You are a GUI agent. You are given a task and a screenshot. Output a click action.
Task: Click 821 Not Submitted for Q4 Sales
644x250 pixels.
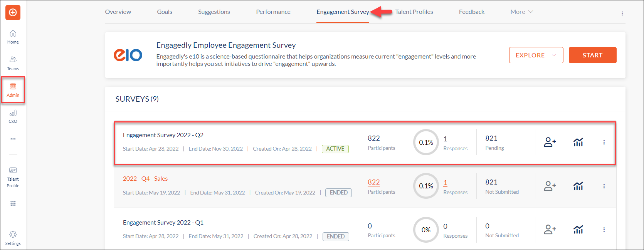point(502,186)
